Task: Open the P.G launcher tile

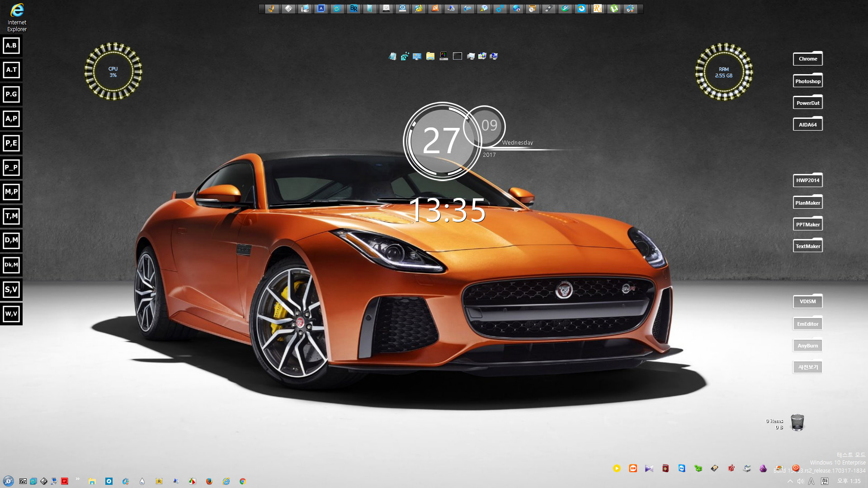Action: tap(11, 94)
